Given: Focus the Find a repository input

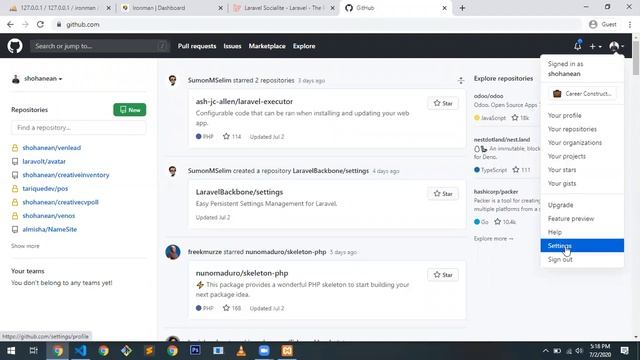Looking at the screenshot, I should (78, 127).
